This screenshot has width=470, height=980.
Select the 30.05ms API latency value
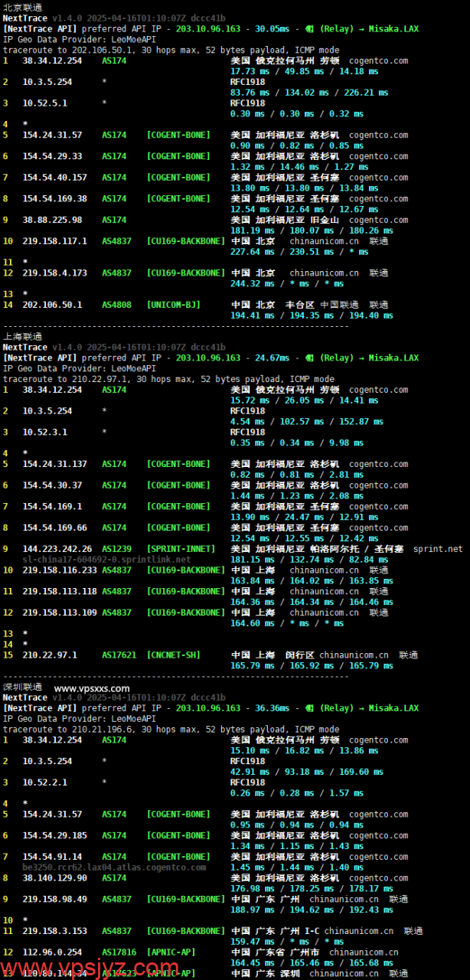pos(272,28)
